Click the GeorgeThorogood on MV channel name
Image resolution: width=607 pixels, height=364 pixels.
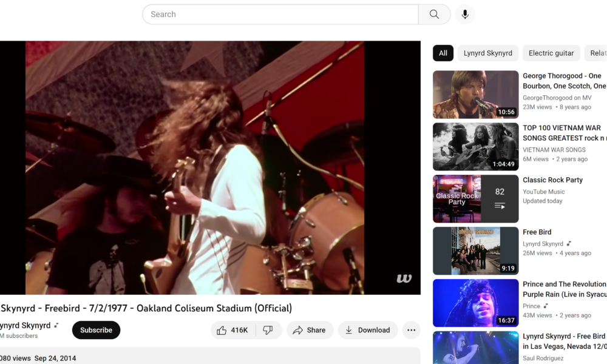557,98
